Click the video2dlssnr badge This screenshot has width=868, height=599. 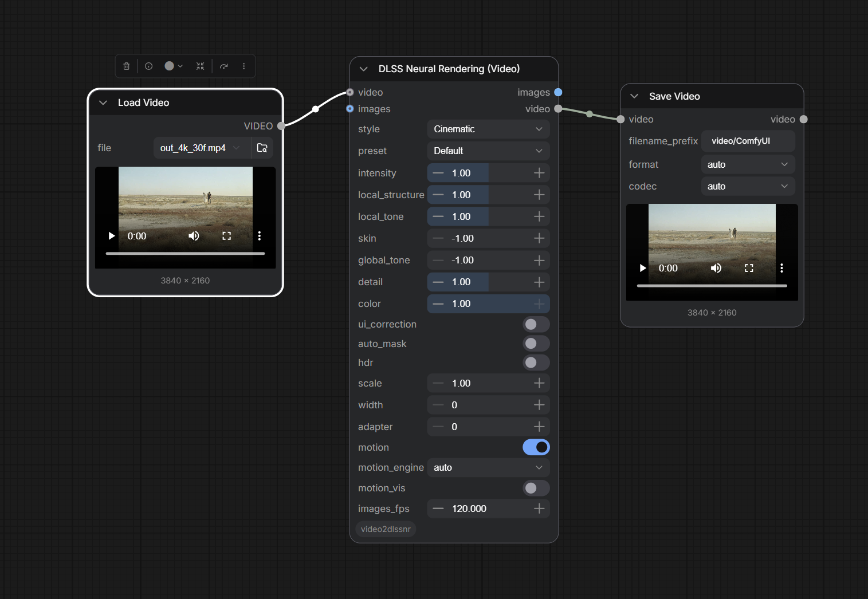pos(386,529)
